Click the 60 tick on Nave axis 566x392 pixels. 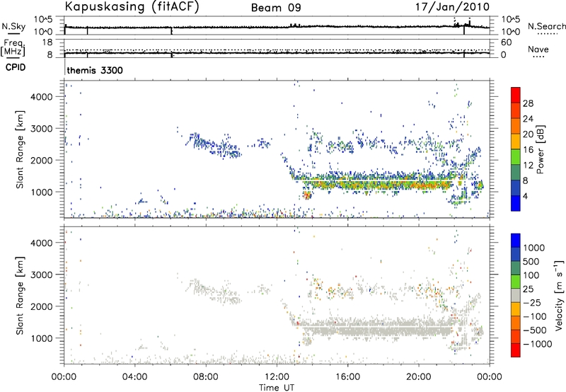pos(507,42)
